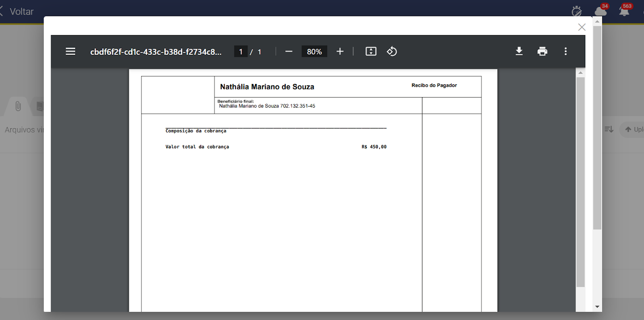Click the dialog scrollbar down arrow
644x320 pixels.
coord(597,307)
